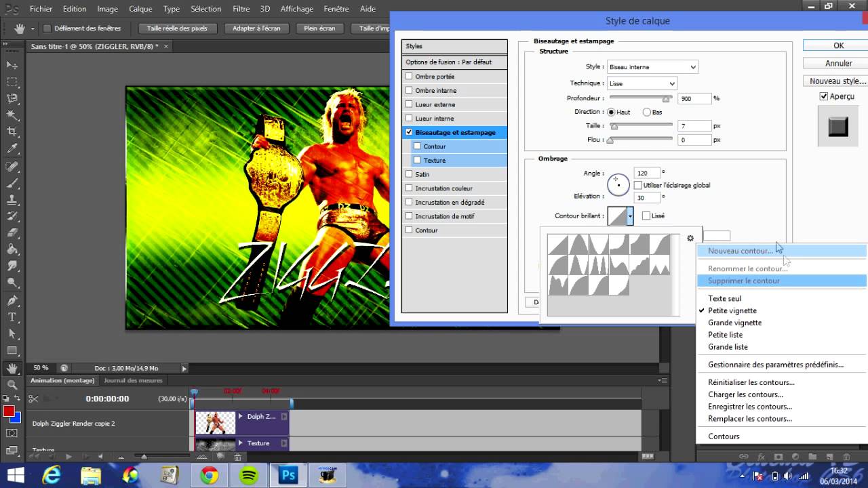Select the Rectangular Marquee tool
The image size is (868, 488).
(12, 81)
